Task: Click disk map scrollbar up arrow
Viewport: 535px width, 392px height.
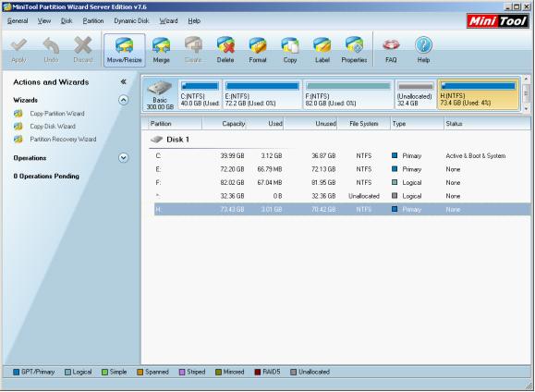Action: [526, 80]
